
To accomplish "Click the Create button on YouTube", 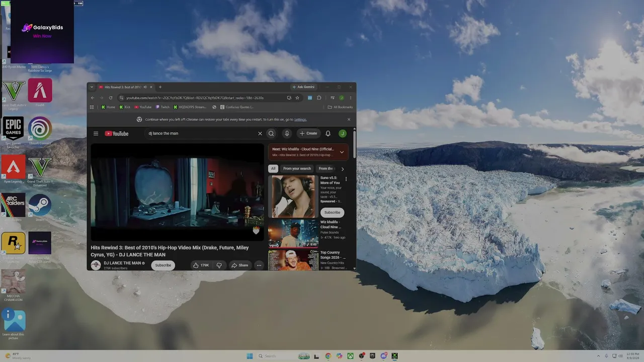I will 308,133.
